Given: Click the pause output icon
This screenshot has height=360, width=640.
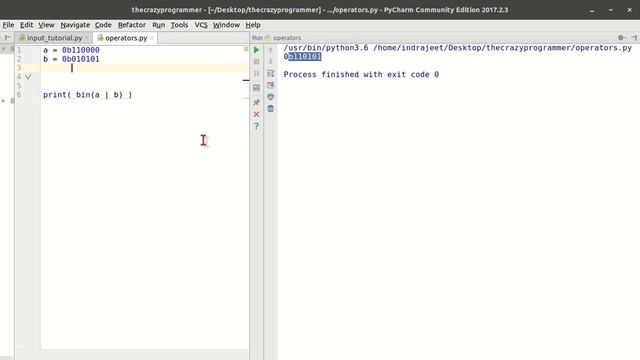Looking at the screenshot, I should (256, 73).
